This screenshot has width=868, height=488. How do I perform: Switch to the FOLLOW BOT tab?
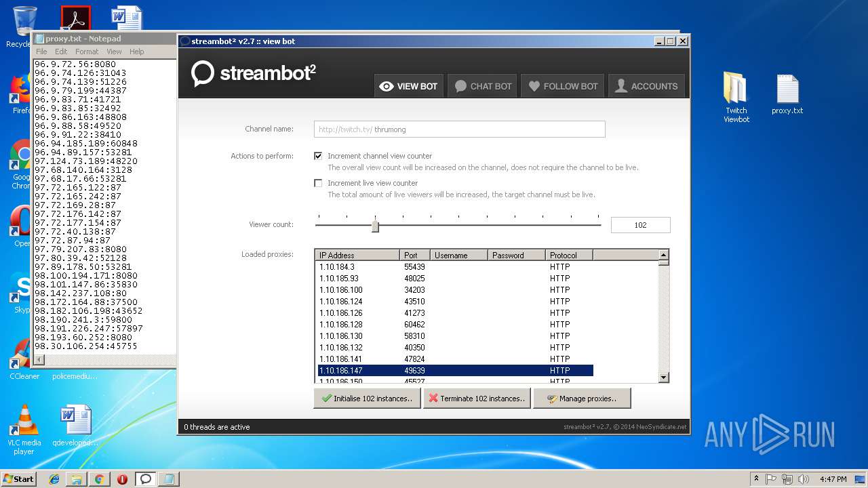pyautogui.click(x=563, y=86)
